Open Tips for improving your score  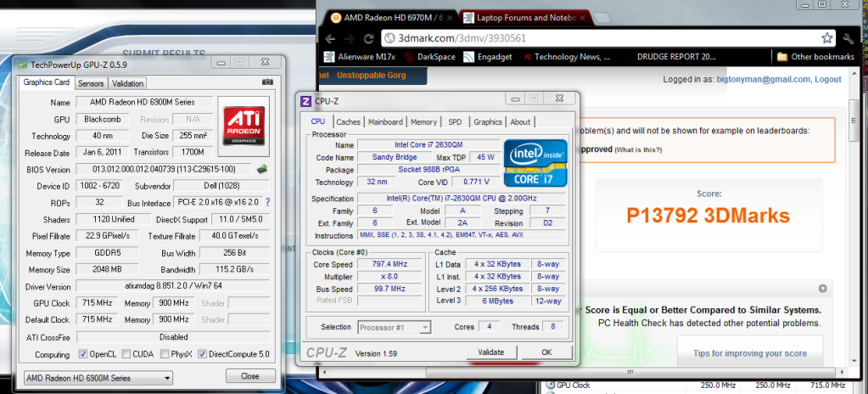pos(750,353)
